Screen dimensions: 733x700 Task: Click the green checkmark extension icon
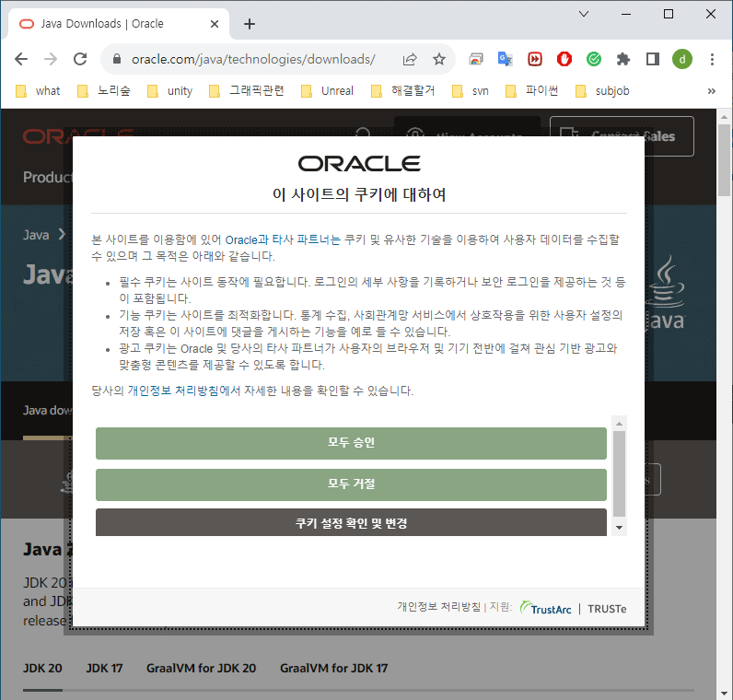click(594, 59)
